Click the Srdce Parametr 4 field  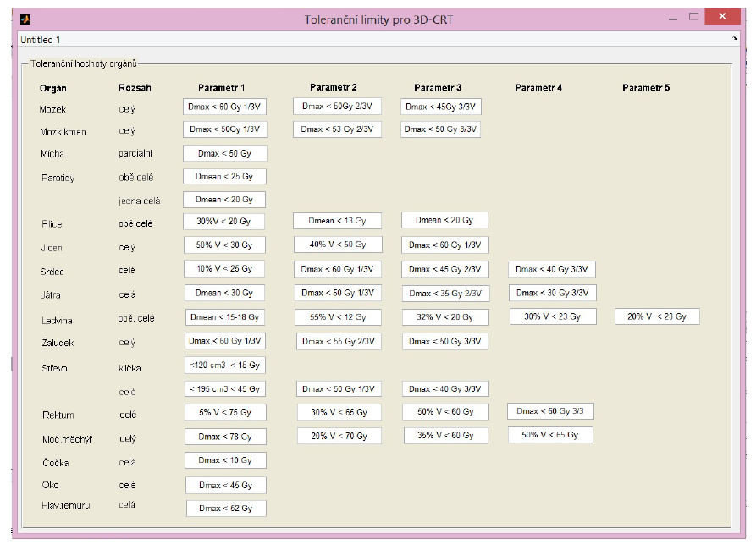point(552,269)
